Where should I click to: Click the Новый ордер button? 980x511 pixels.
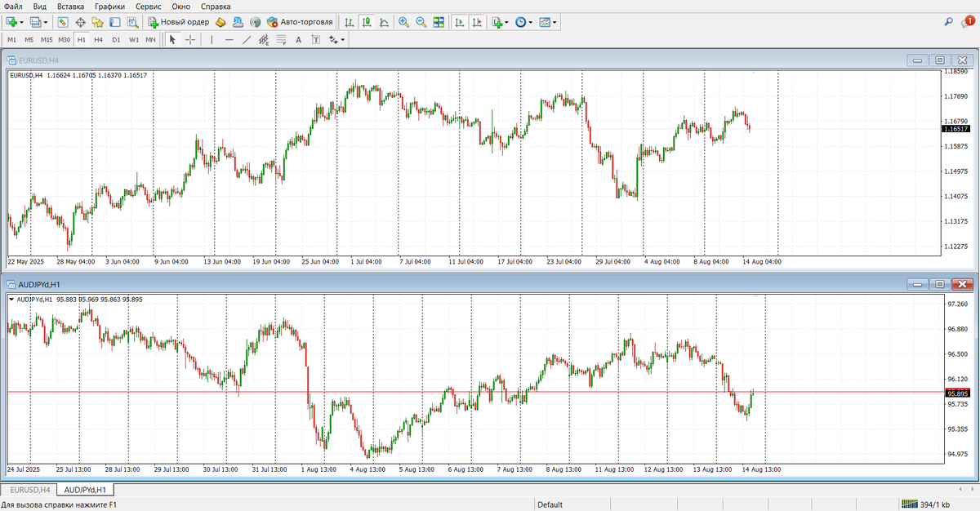[x=178, y=22]
